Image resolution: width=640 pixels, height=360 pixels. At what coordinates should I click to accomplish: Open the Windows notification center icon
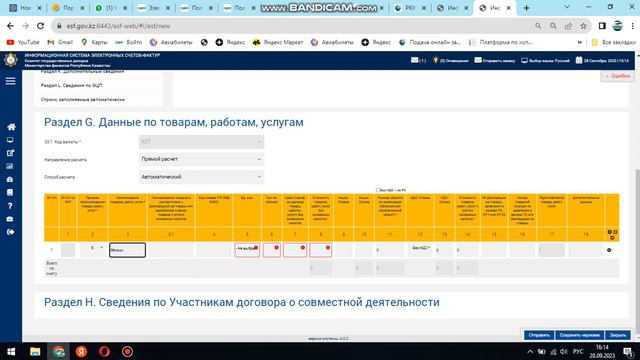pyautogui.click(x=628, y=351)
